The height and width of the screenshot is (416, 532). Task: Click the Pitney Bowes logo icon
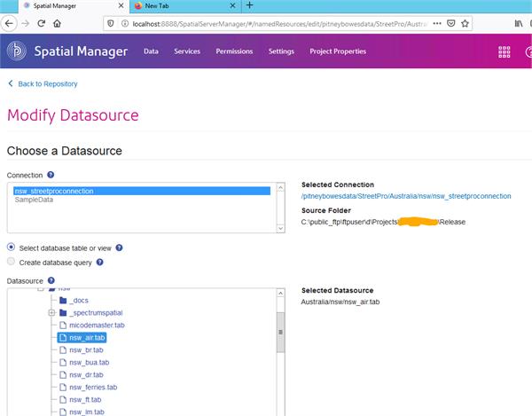click(x=17, y=51)
